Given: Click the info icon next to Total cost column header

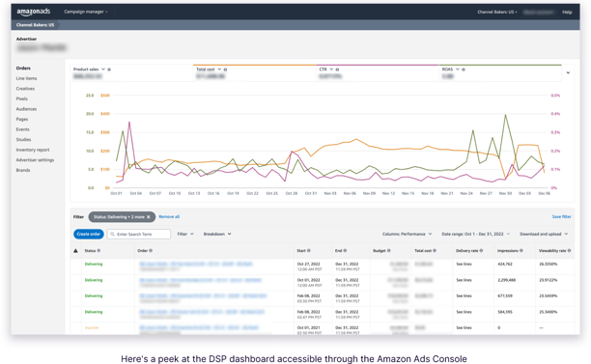Looking at the screenshot, I should click(435, 251).
